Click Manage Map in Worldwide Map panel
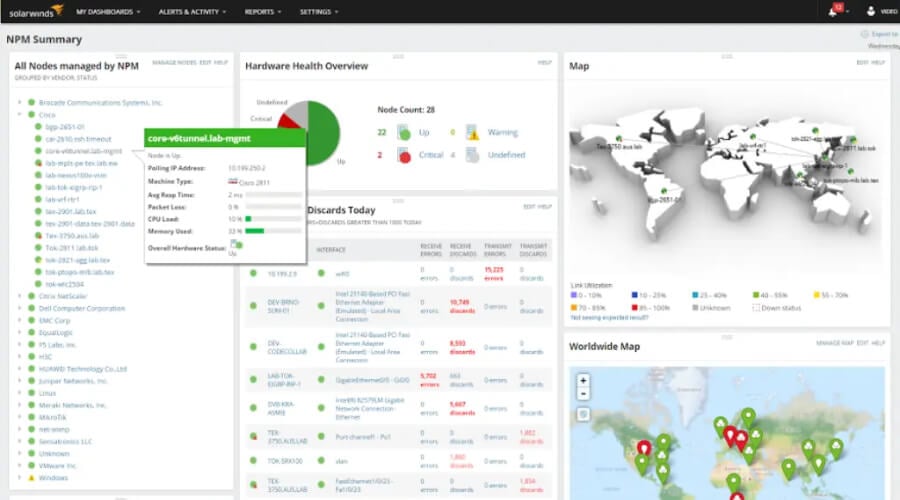The image size is (900, 500). pyautogui.click(x=835, y=343)
